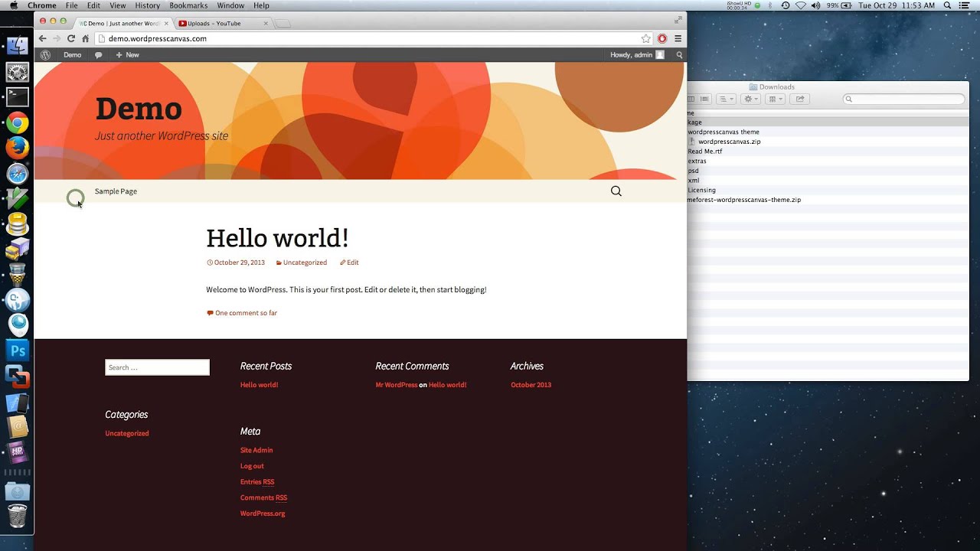Launch Google Chrome from the Dock
Image resolution: width=980 pixels, height=551 pixels.
17,122
